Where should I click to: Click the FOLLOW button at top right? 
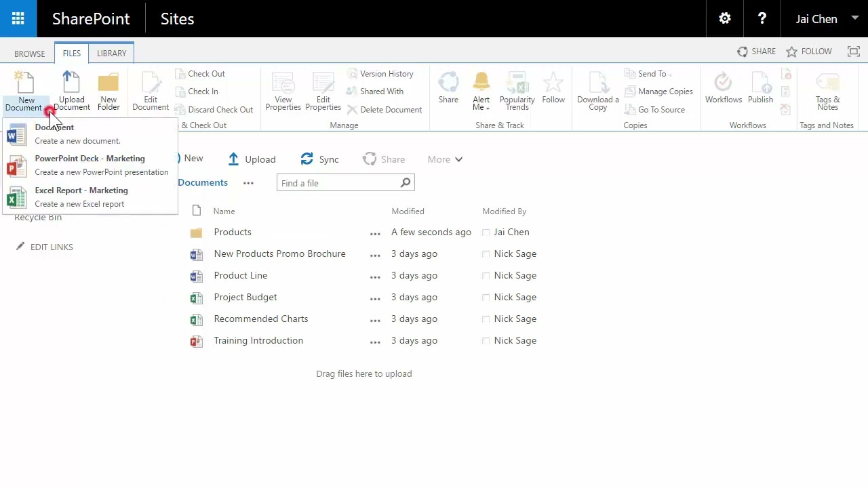coord(808,52)
